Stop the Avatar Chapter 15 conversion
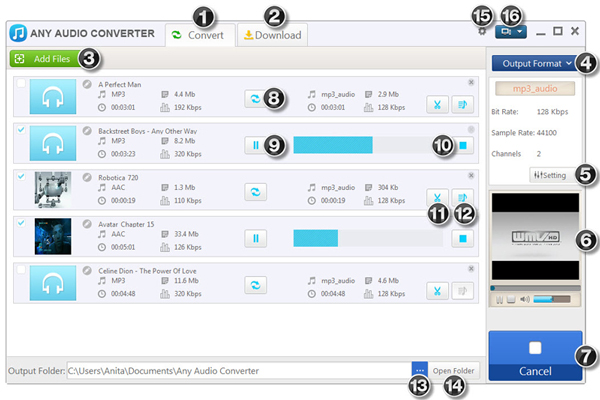 pos(463,238)
